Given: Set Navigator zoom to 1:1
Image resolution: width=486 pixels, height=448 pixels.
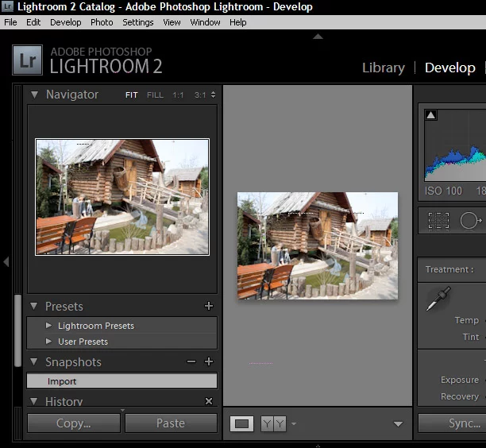Looking at the screenshot, I should click(x=178, y=95).
